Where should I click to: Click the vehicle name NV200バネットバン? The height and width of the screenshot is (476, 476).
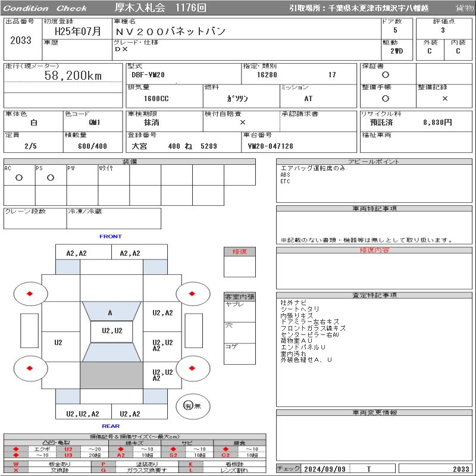point(170,32)
